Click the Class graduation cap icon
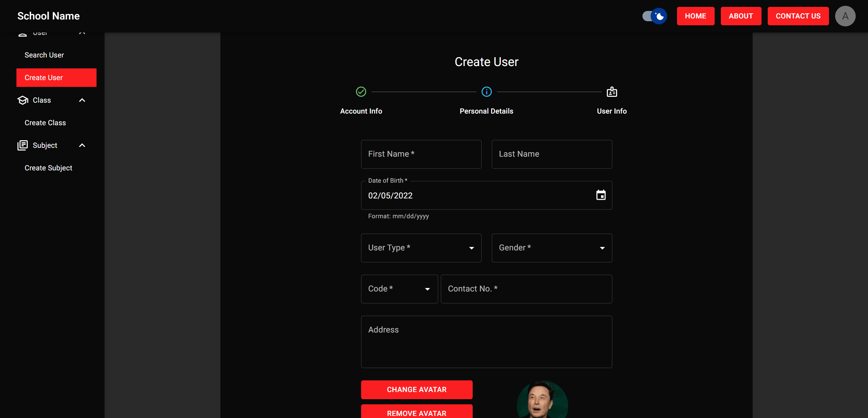Image resolution: width=868 pixels, height=418 pixels. click(x=23, y=100)
